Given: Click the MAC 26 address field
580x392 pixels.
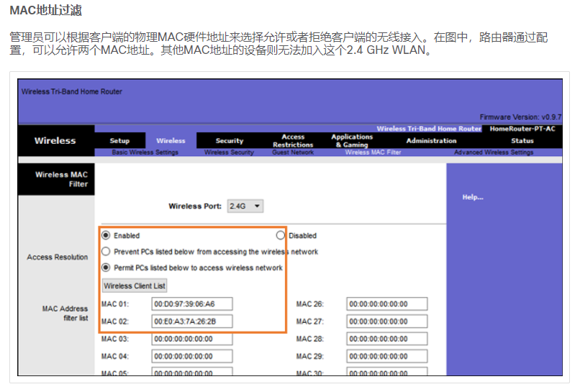Looking at the screenshot, I should click(x=386, y=304).
